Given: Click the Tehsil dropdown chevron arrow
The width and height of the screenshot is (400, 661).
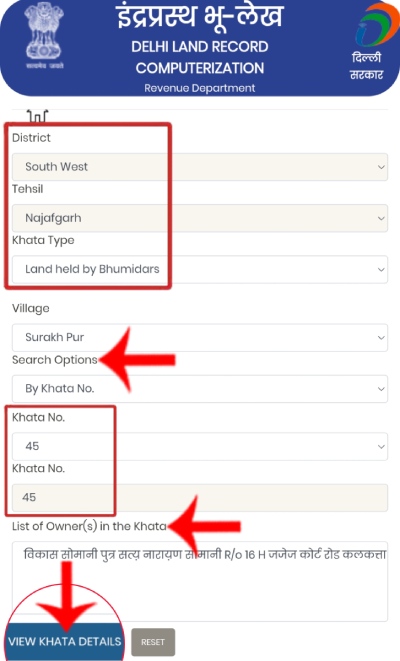Looking at the screenshot, I should [x=381, y=218].
